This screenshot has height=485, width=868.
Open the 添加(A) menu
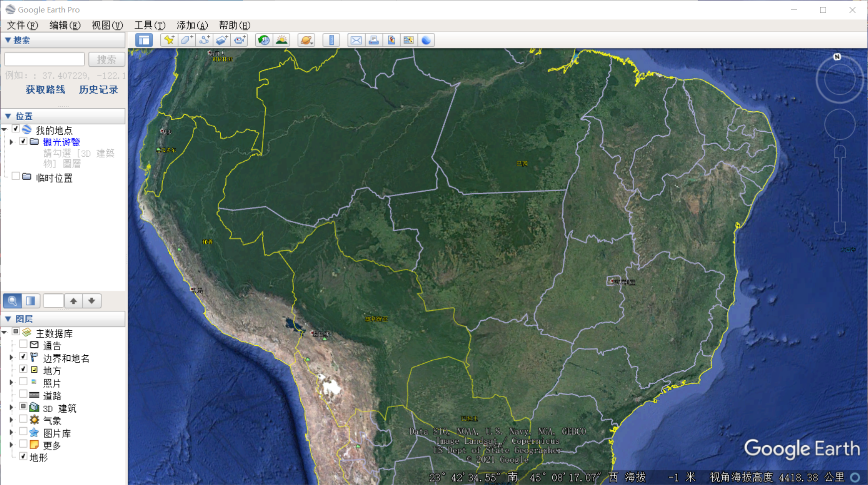click(x=192, y=25)
